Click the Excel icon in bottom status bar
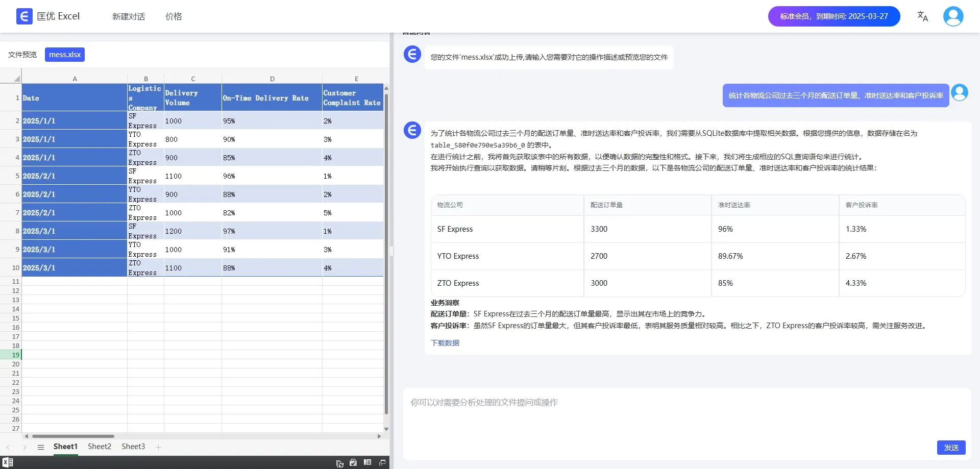The image size is (980, 469). click(x=8, y=462)
